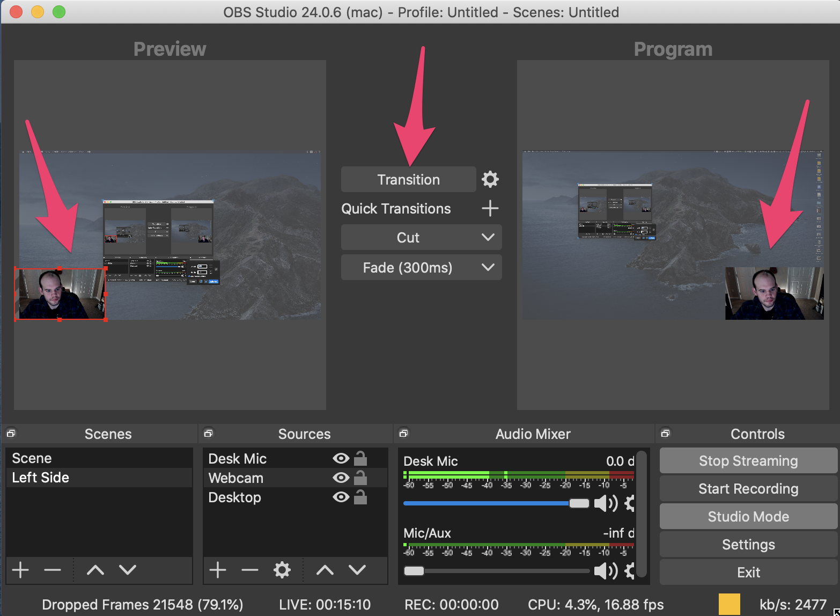Click the LIVE: 00:15:10 timer

point(325,604)
